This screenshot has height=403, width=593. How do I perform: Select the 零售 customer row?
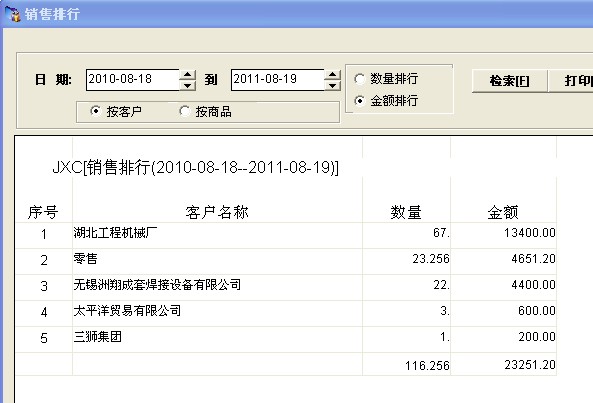[x=286, y=261]
